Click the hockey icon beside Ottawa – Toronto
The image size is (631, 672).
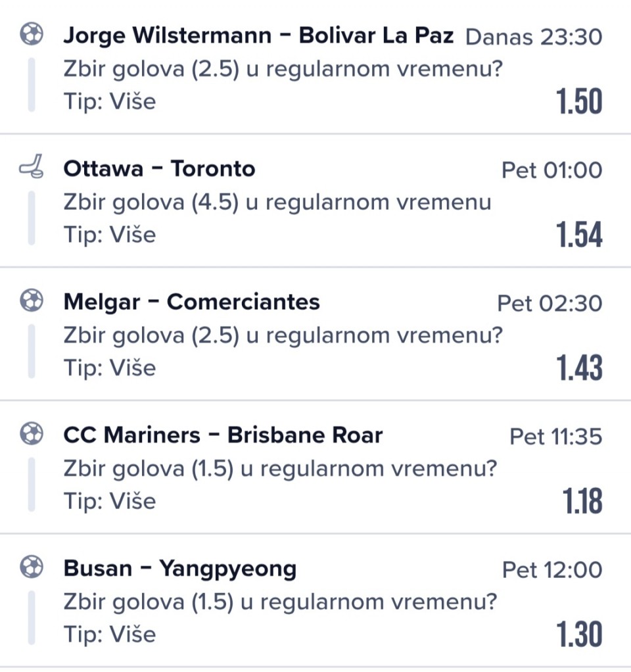click(x=32, y=166)
